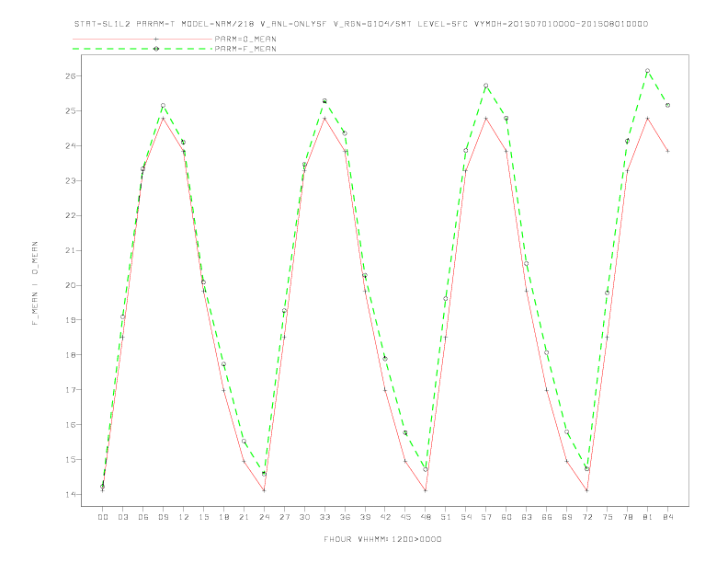The width and height of the screenshot is (728, 563).
Task: Click the O_MEAN plus marker at hour 84
Action: pyautogui.click(x=668, y=151)
